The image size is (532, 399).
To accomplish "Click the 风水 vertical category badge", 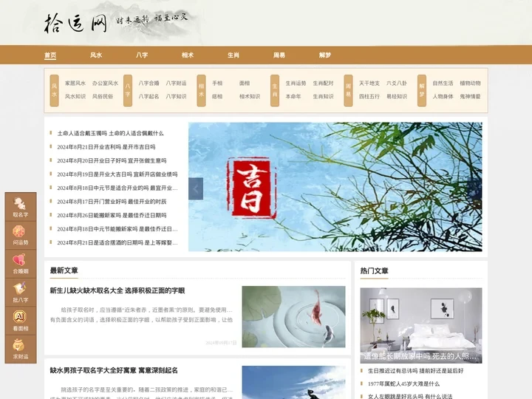I will coord(54,91).
